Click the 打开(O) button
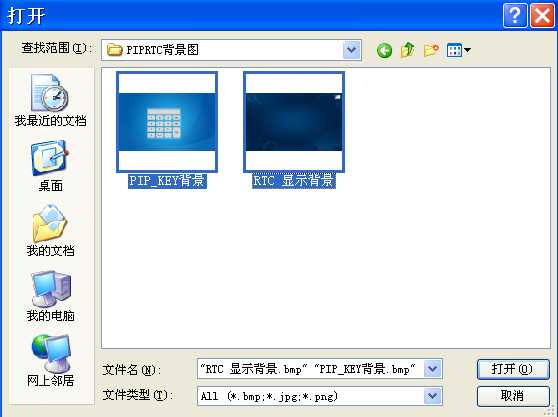This screenshot has height=417, width=558. 513,369
